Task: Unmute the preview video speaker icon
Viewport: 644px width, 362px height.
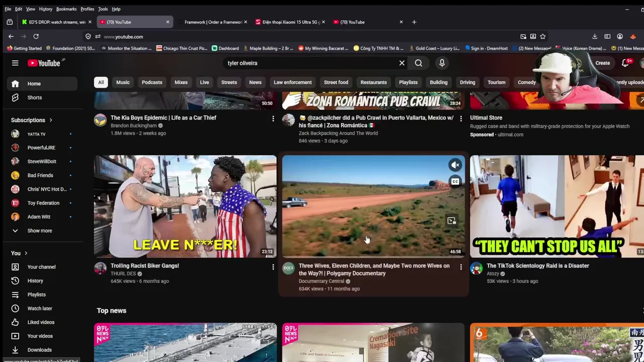Action: (455, 165)
